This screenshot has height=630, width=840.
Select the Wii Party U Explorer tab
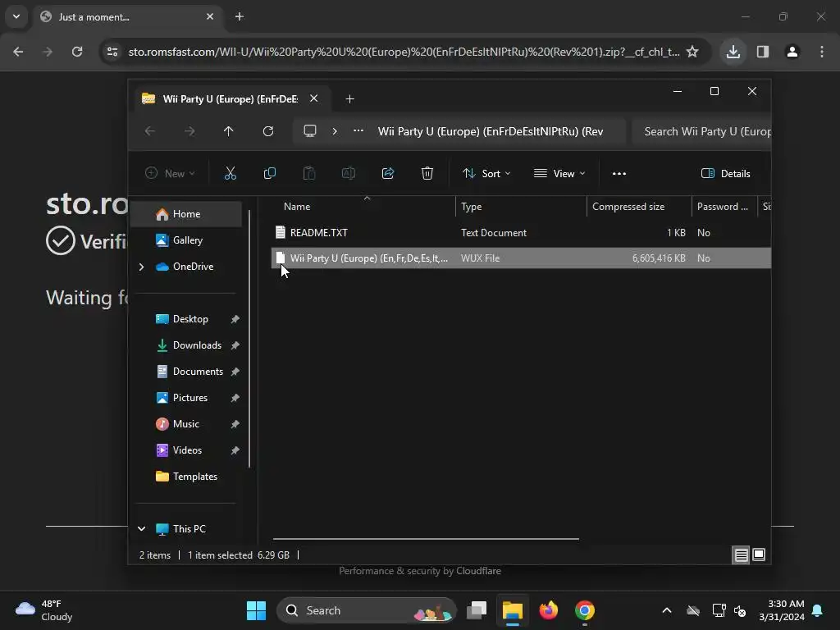point(230,98)
